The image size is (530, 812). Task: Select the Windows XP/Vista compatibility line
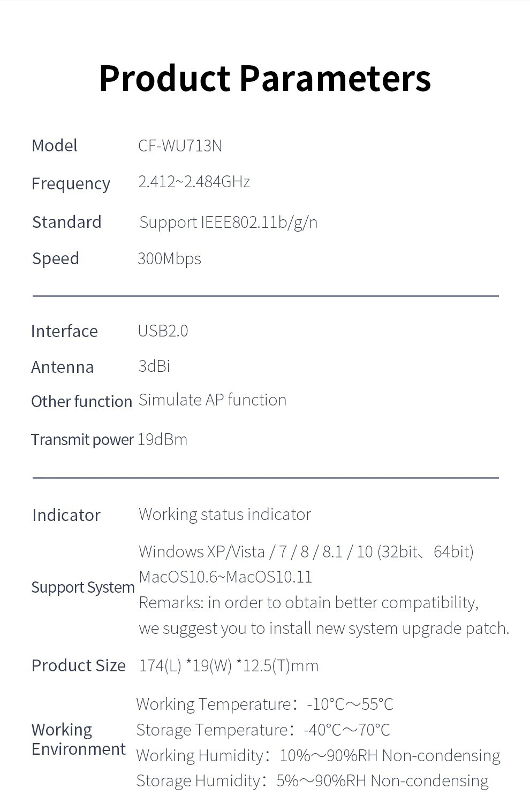click(x=306, y=551)
